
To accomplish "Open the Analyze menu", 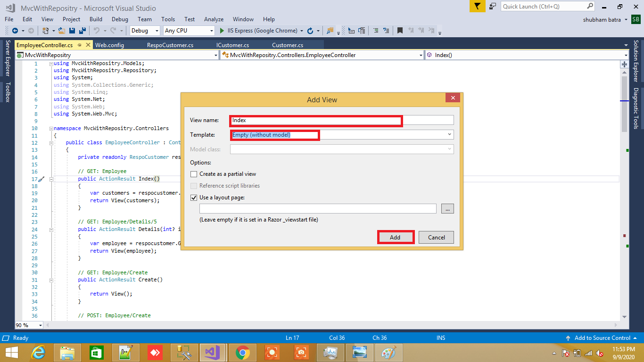I will point(214,19).
